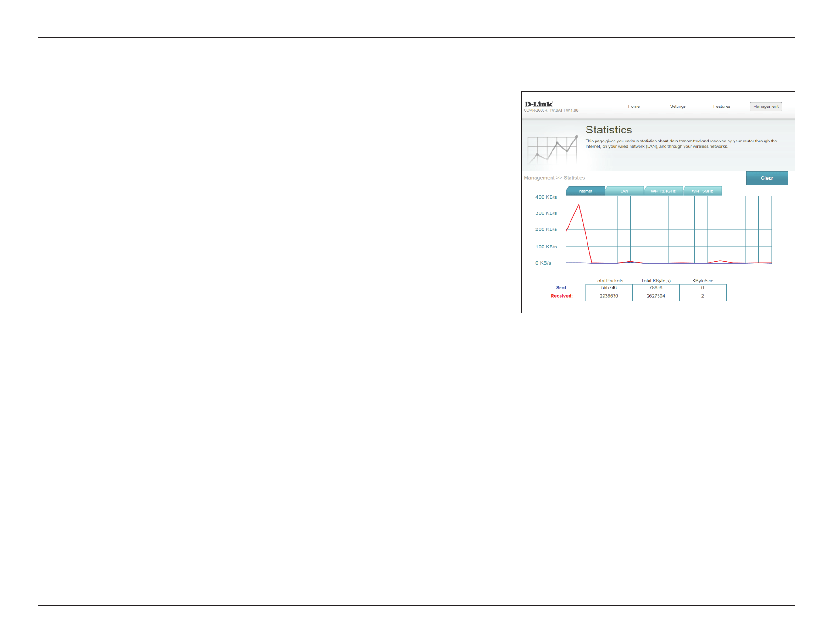Click the 400 KB/s axis label
This screenshot has height=644, width=833.
point(546,197)
